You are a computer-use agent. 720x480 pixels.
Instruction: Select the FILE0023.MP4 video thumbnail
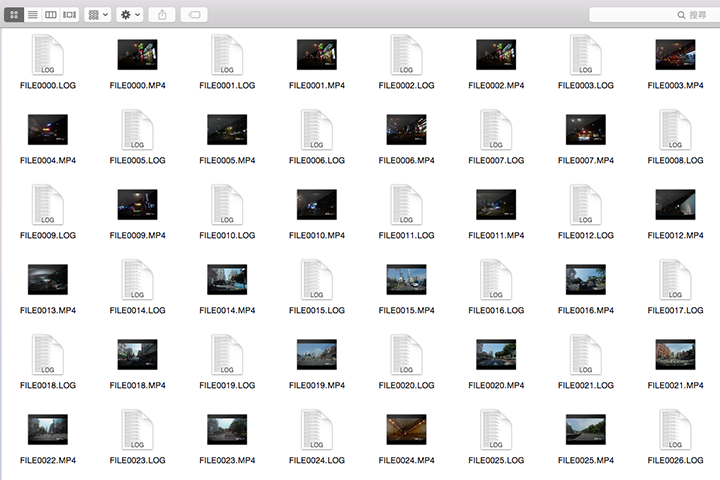pyautogui.click(x=227, y=429)
